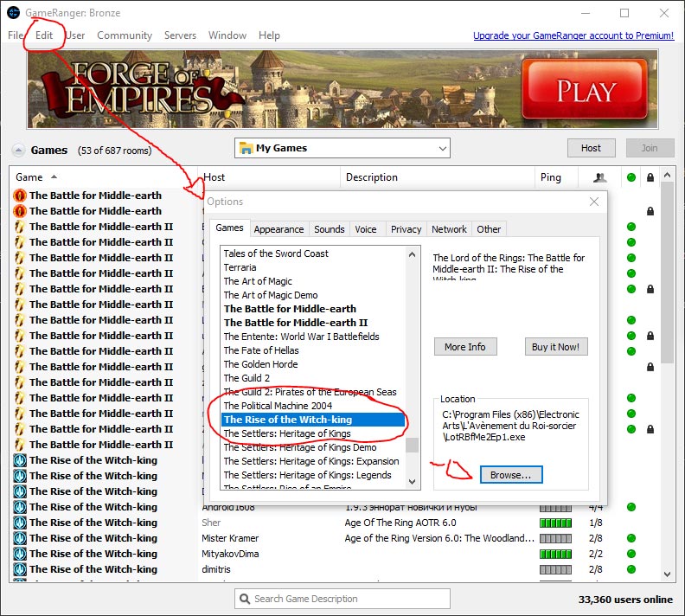Viewport: 685px width, 616px height.
Task: Click the GameRanger app icon in title bar
Action: click(13, 13)
